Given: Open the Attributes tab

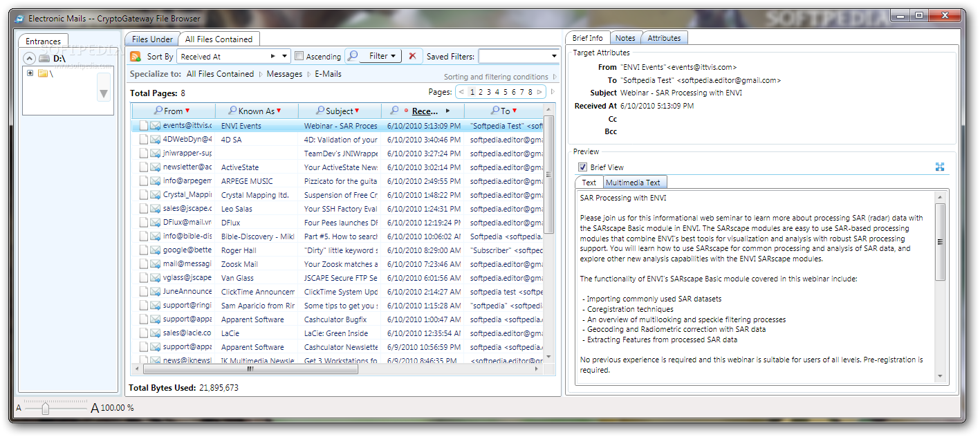Looking at the screenshot, I should coord(664,38).
